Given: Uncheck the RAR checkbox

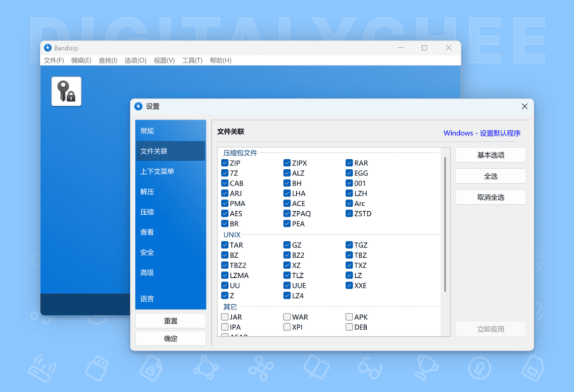Looking at the screenshot, I should [x=349, y=163].
